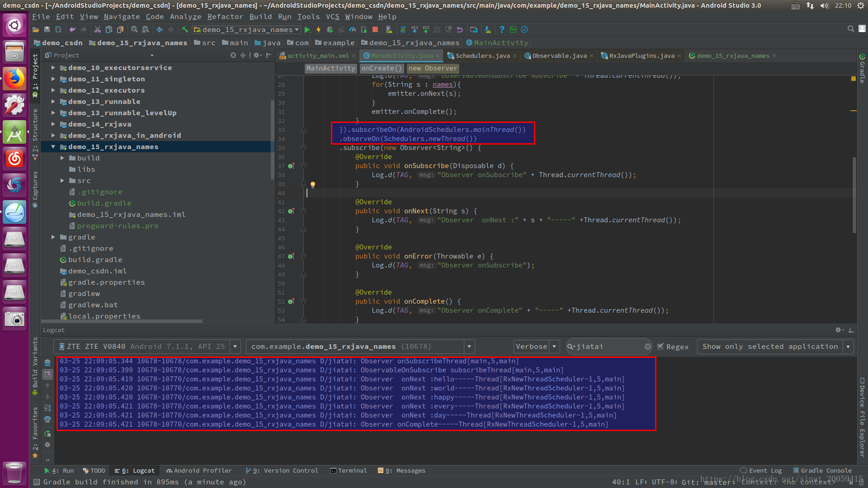Click the VCS Commit icon
868x488 pixels.
pos(426,30)
